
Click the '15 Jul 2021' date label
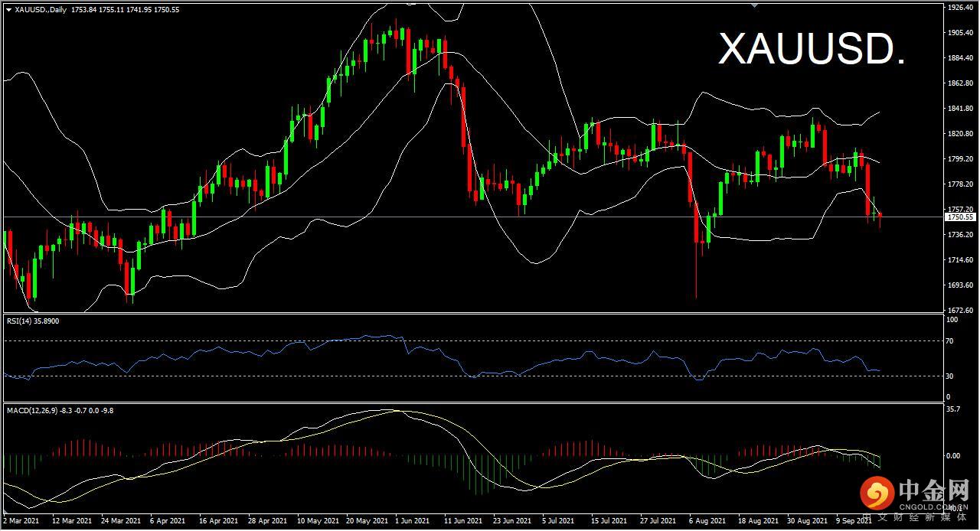pos(609,521)
